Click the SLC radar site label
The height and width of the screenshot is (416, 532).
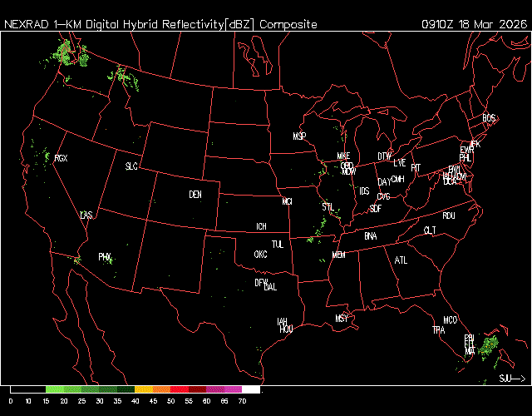131,166
